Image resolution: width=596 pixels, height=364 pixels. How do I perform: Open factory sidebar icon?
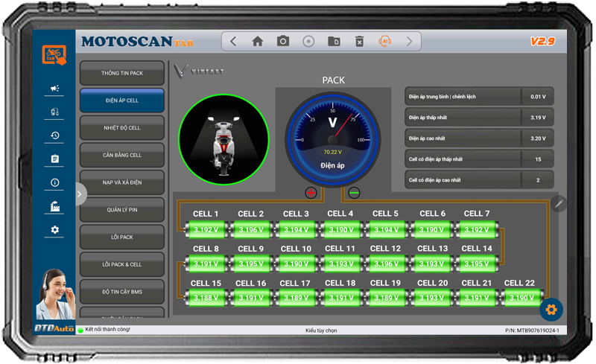click(x=54, y=206)
